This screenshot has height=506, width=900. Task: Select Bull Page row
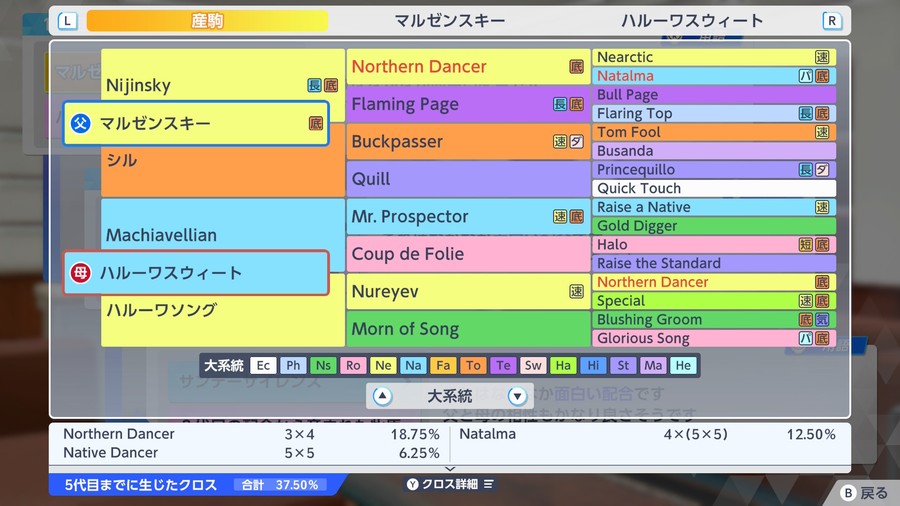[x=714, y=95]
